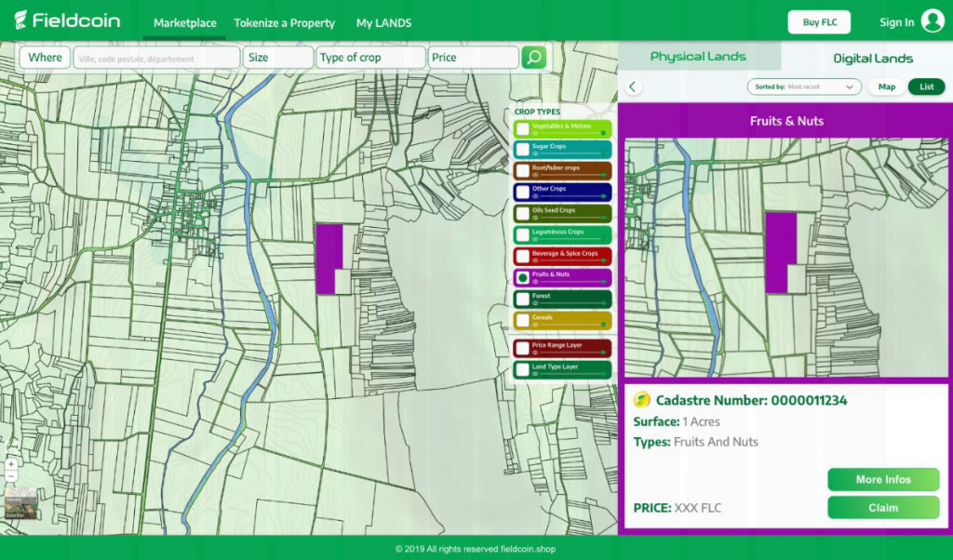Toggle eye icon for Vegetables & Melons layer

(x=535, y=133)
